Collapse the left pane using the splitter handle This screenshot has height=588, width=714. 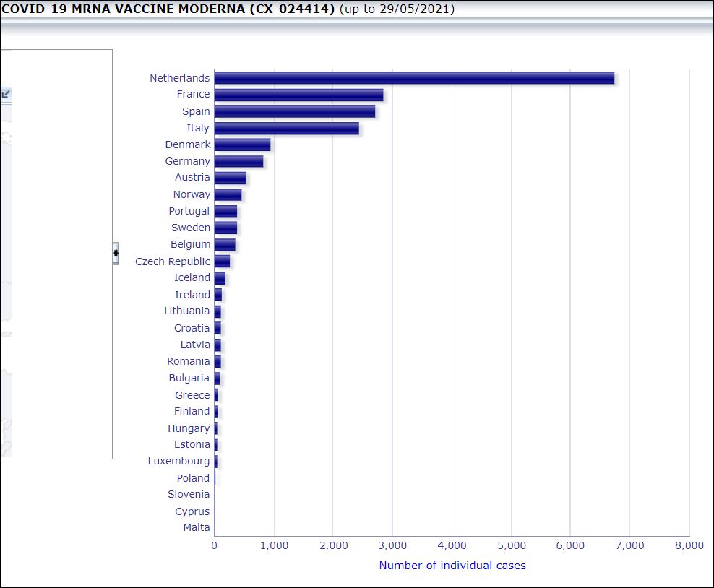coord(116,253)
